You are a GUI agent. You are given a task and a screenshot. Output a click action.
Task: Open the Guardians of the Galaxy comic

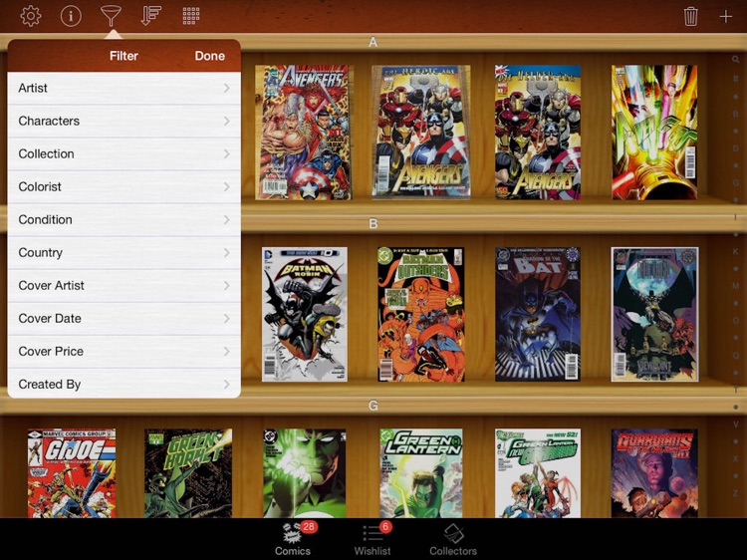coord(654,473)
